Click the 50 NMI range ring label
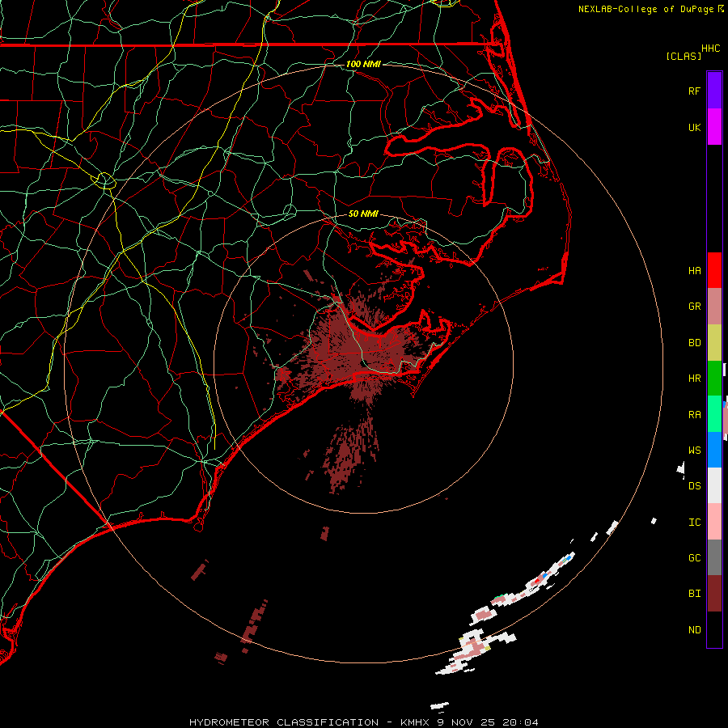Viewport: 728px width, 728px height. (363, 214)
